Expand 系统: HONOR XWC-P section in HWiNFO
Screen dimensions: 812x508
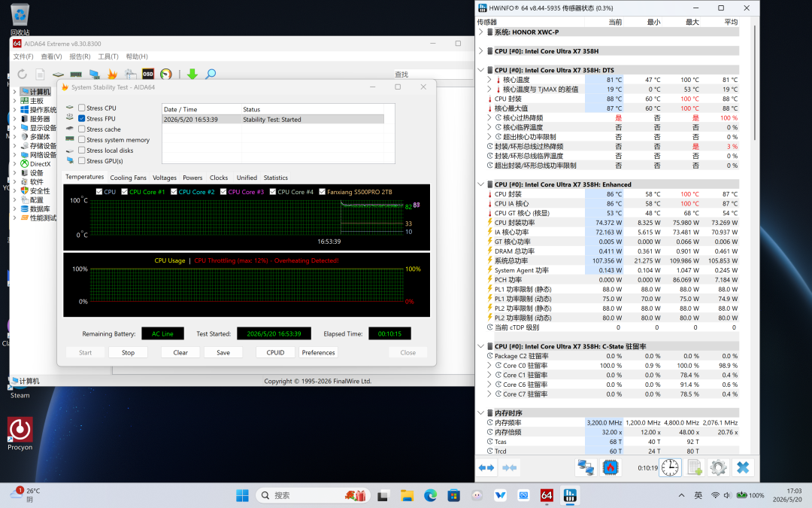(480, 32)
